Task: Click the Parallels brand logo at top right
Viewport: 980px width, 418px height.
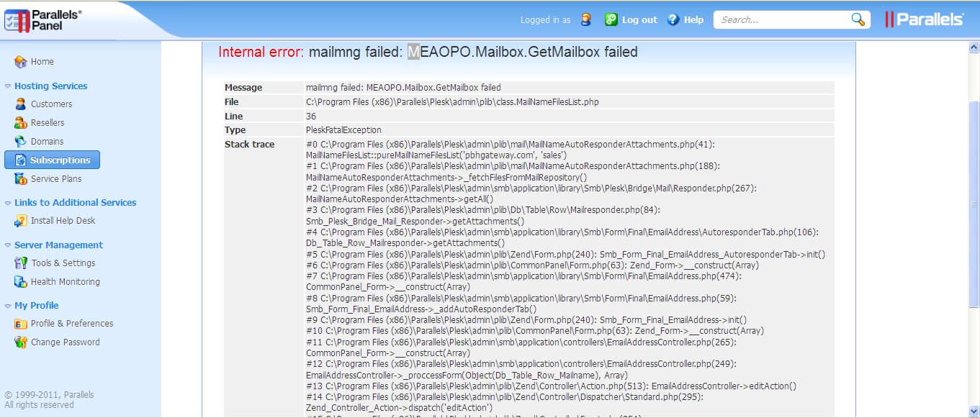Action: (x=924, y=19)
